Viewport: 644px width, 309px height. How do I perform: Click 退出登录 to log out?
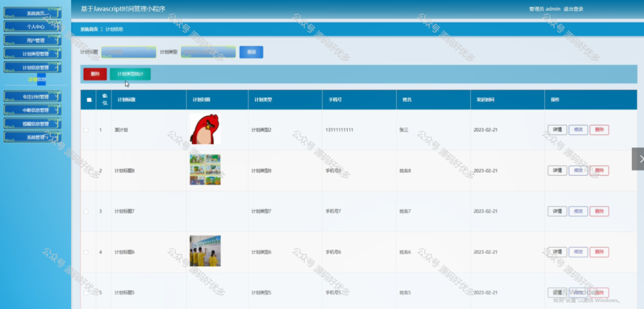tap(574, 9)
